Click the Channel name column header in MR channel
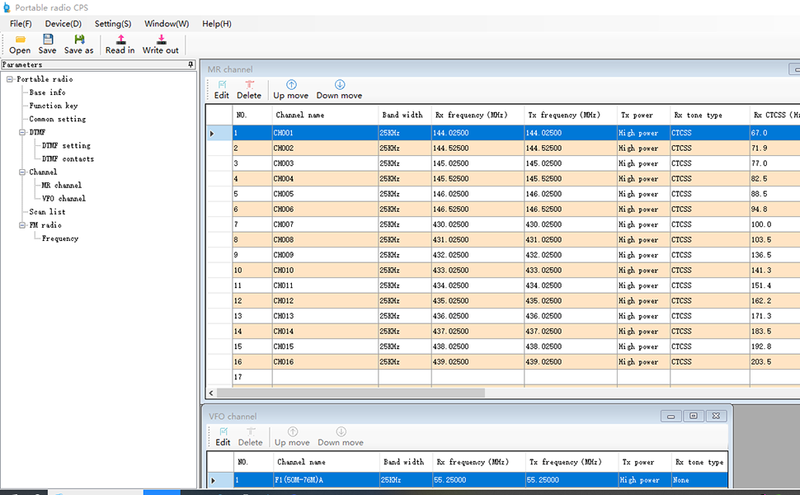 325,115
